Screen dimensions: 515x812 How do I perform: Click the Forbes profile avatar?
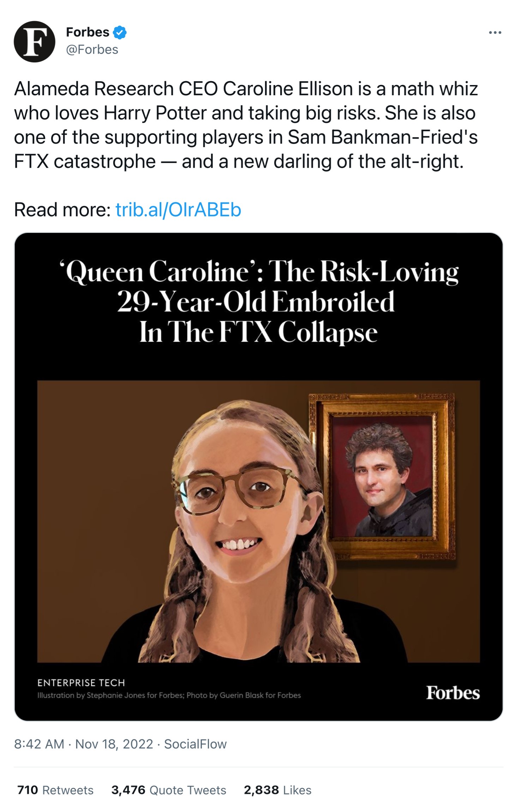tap(34, 42)
